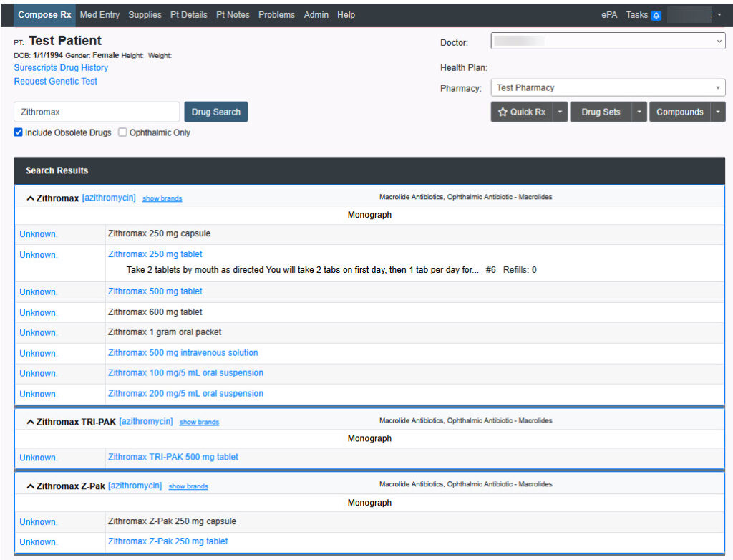Open the Med Entry menu tab
Image resolution: width=733 pixels, height=560 pixels.
click(x=99, y=15)
